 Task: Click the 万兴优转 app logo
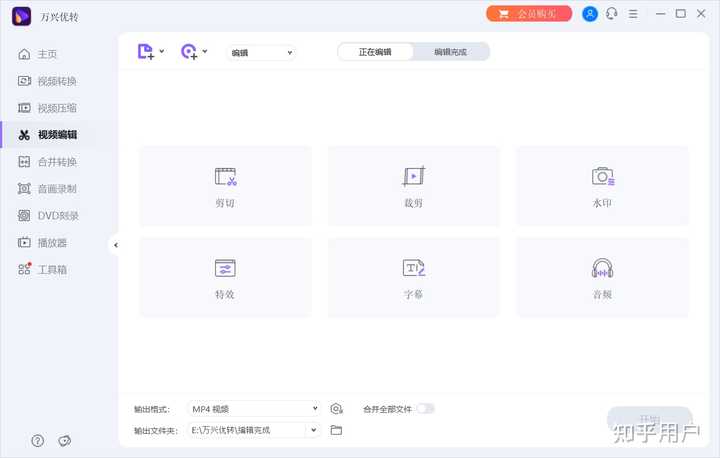click(x=21, y=17)
